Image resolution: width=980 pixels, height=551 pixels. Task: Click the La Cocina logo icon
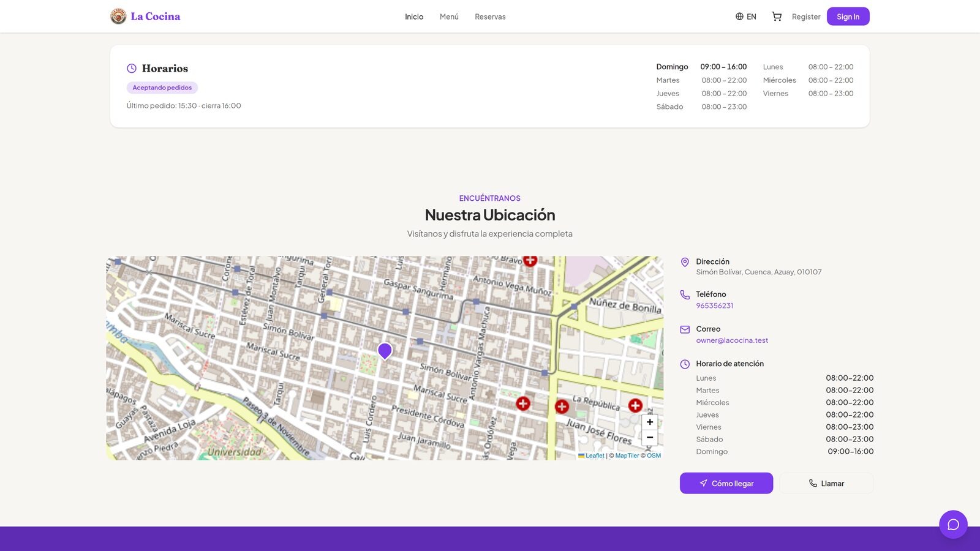click(118, 17)
